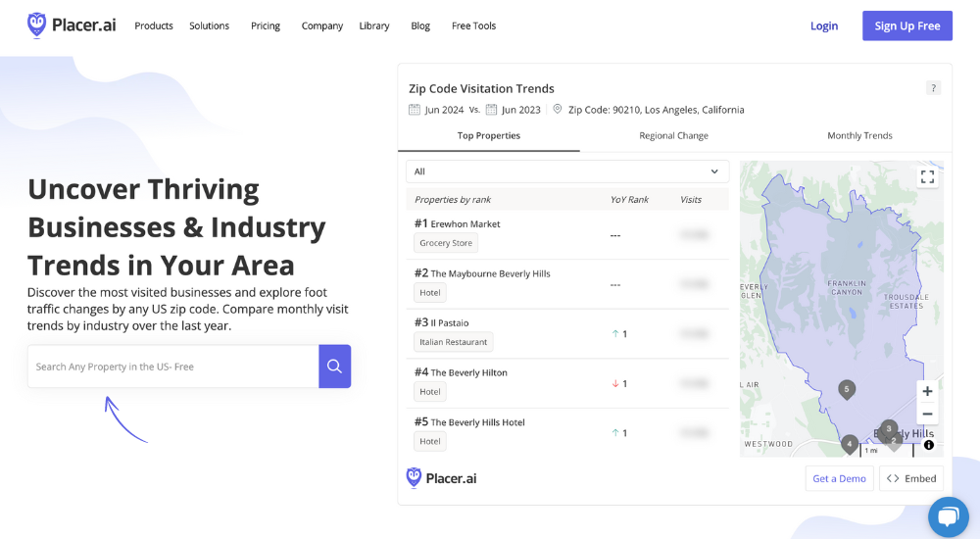Image resolution: width=980 pixels, height=539 pixels.
Task: Click Zip Code: 90210 location text
Action: point(657,110)
